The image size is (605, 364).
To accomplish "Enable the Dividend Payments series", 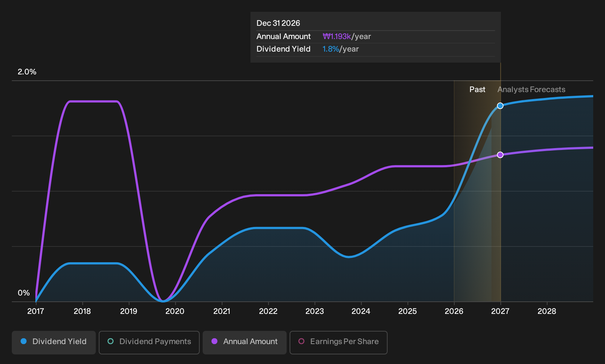I will [149, 342].
